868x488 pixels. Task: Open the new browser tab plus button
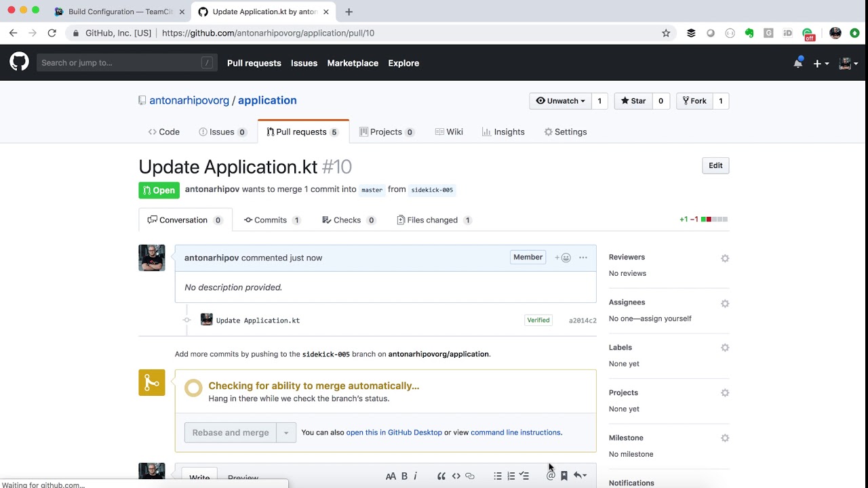(x=349, y=12)
